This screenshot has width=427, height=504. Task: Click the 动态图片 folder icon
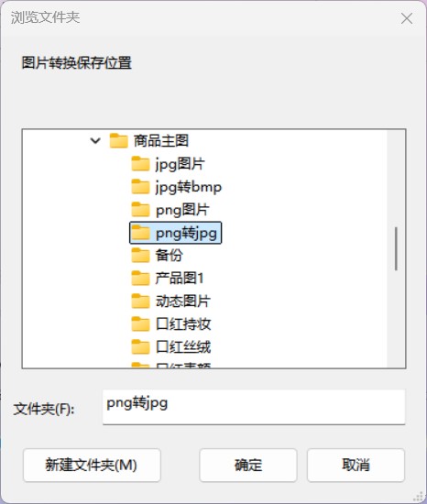pos(140,301)
